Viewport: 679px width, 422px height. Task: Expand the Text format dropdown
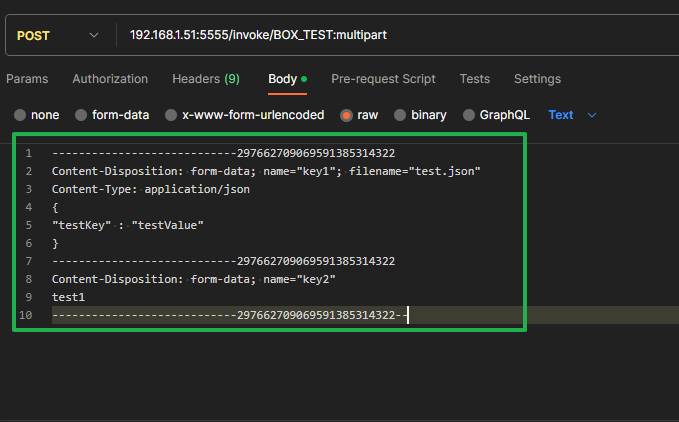click(x=572, y=115)
